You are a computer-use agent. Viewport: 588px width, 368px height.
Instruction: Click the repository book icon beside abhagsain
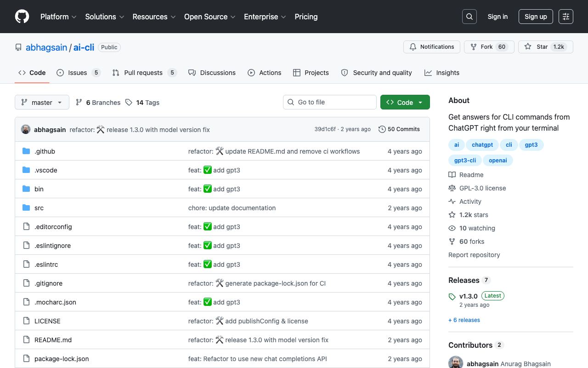(18, 47)
